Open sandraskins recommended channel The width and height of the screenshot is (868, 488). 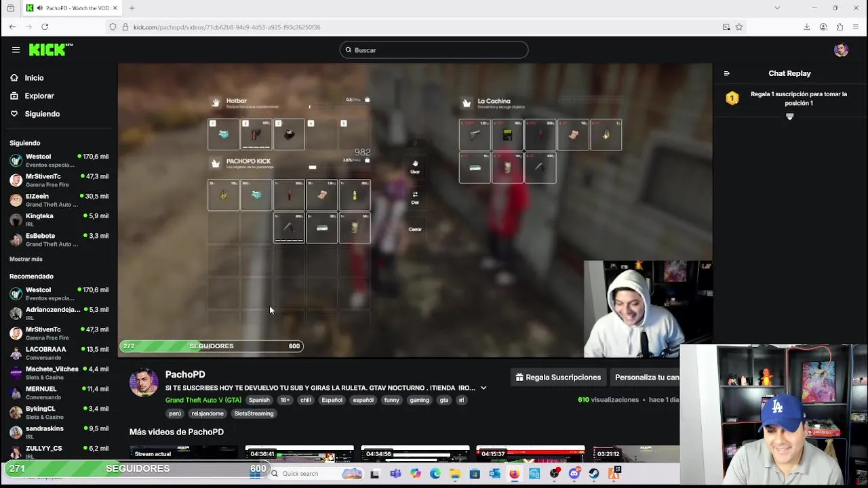59,432
